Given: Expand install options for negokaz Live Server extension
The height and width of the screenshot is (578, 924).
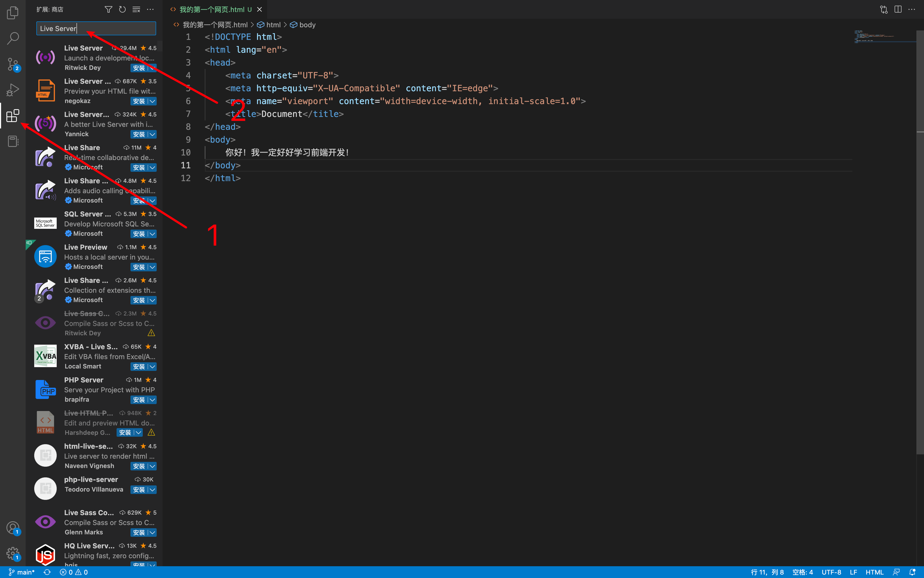Looking at the screenshot, I should coord(152,101).
